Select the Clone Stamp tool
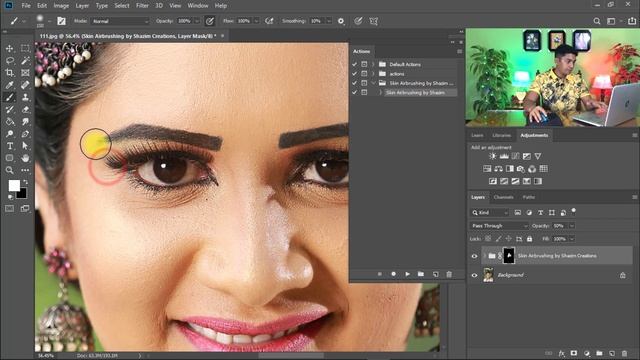The width and height of the screenshot is (640, 360). [25, 97]
